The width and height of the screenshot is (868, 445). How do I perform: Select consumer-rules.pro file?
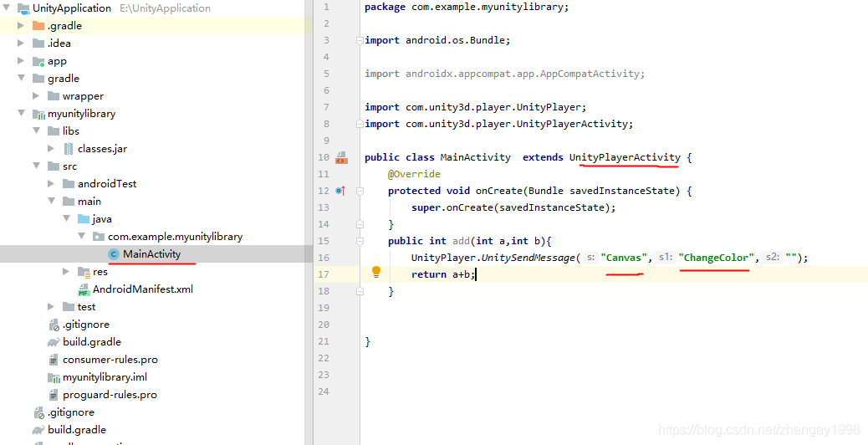point(110,360)
